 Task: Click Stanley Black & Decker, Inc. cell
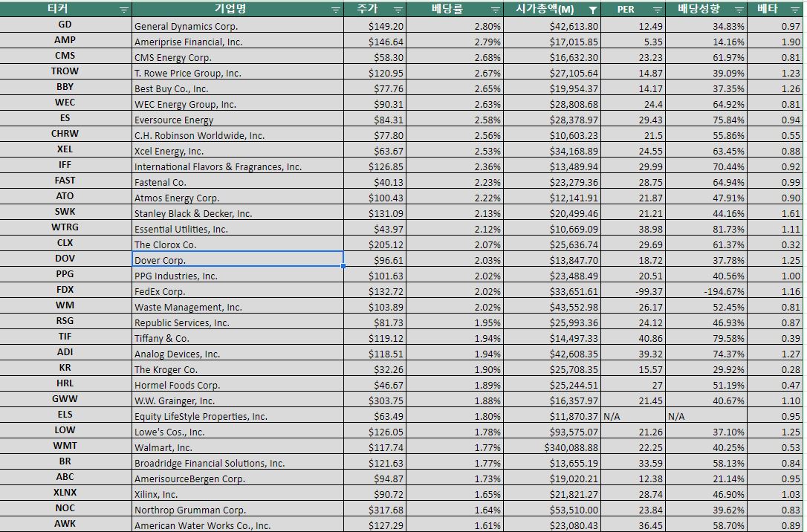(x=238, y=212)
